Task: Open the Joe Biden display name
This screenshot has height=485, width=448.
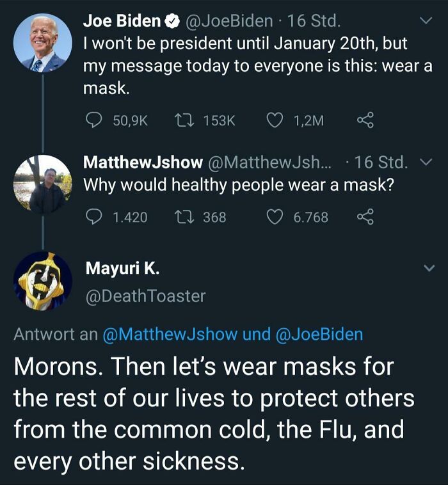Action: [122, 21]
